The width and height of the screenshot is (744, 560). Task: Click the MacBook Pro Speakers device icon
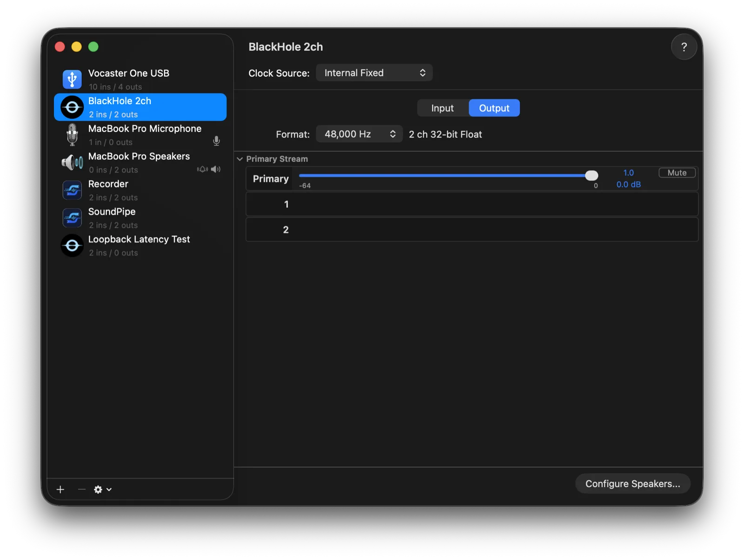72,163
